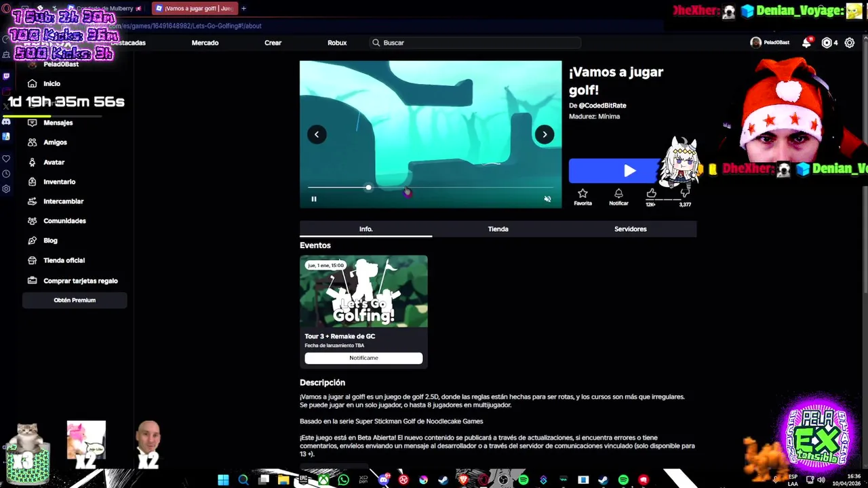
Task: Open Comprar tarjetas regalo in the sidebar
Action: 80,281
